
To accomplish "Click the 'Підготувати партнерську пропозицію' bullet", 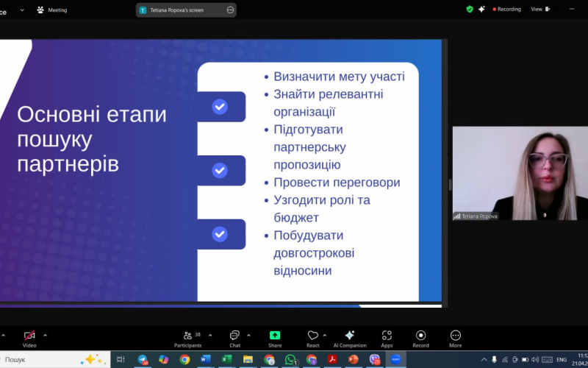I will 309,146.
